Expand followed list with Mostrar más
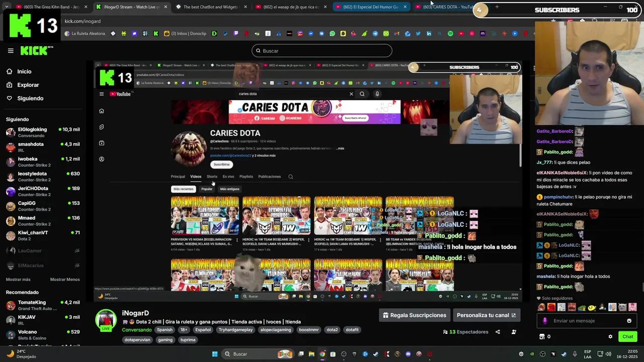644x362 pixels. tap(18, 280)
